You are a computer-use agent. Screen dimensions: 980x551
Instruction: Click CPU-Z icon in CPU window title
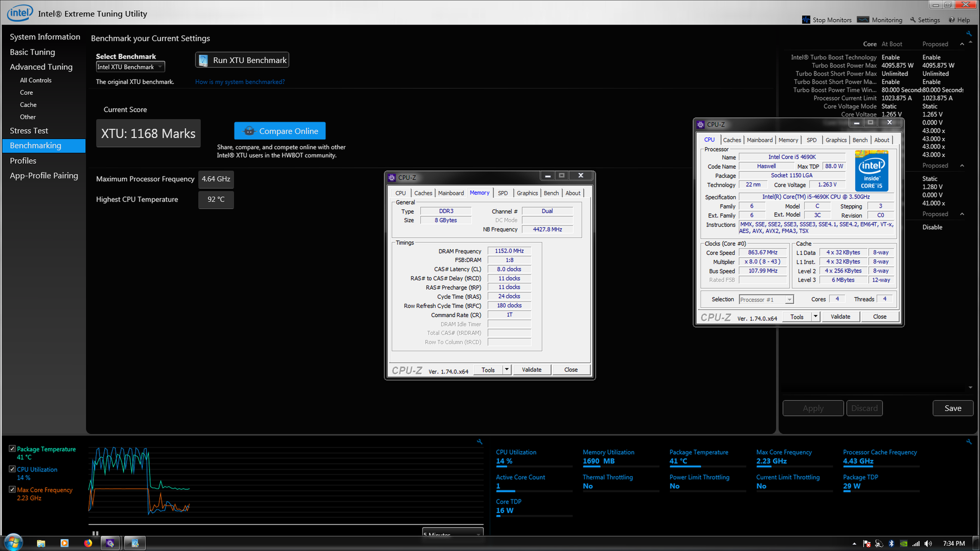coord(701,124)
